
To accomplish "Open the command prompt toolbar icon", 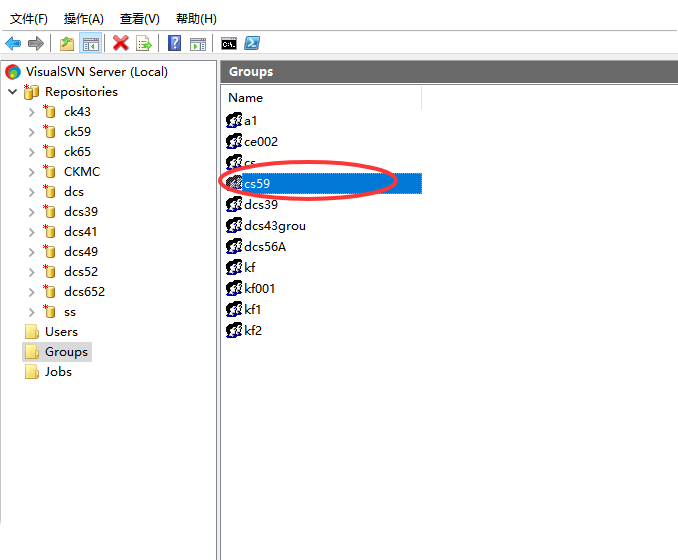I will (229, 44).
